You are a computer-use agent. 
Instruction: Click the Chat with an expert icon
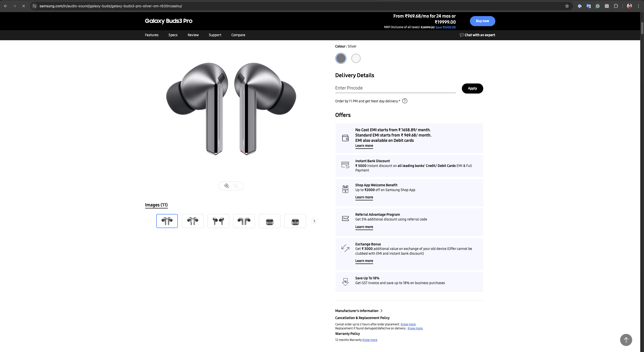coord(462,35)
